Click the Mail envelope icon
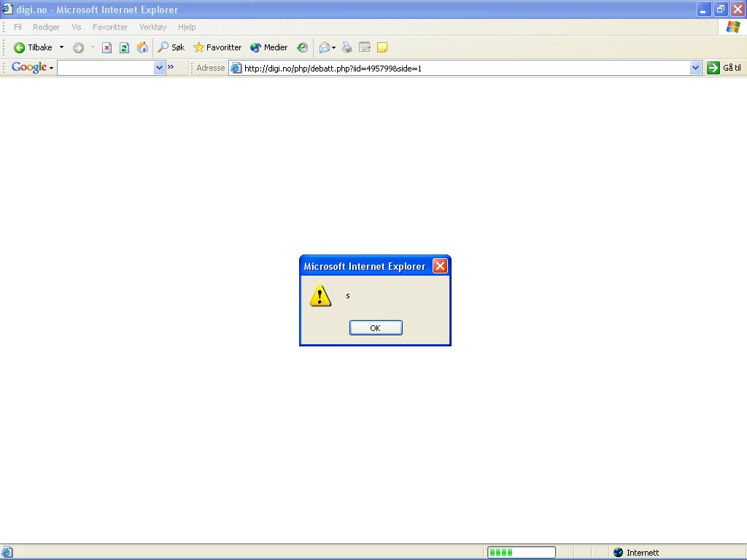747x560 pixels. (x=325, y=47)
